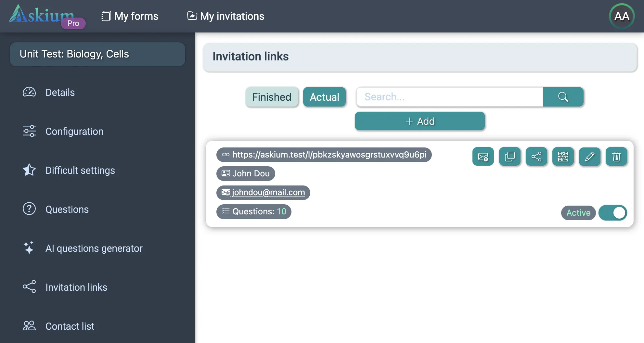Switch to the Finished filter

point(272,97)
